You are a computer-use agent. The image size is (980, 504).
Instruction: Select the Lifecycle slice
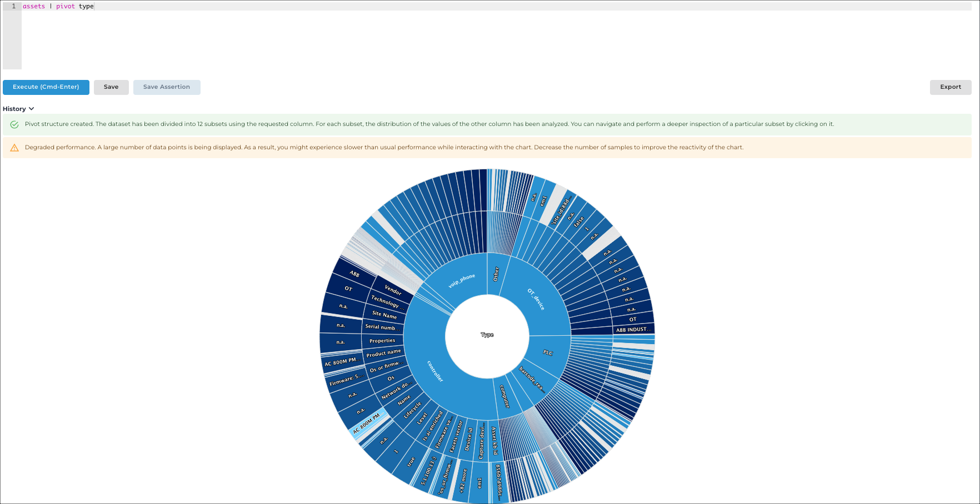412,410
